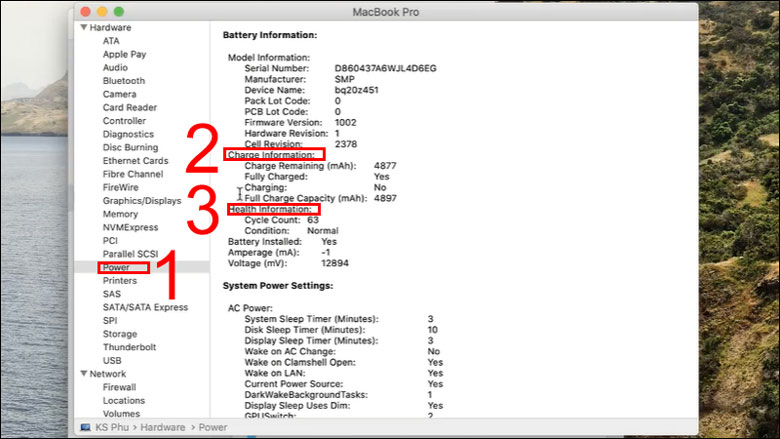This screenshot has height=439, width=780.
Task: Select Ethernet Cards entry
Action: (135, 161)
